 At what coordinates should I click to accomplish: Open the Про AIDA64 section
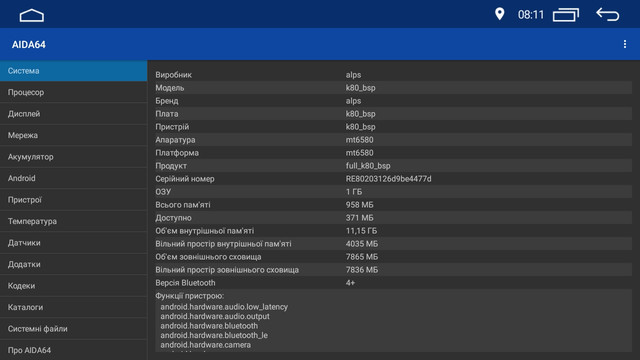tap(73, 350)
